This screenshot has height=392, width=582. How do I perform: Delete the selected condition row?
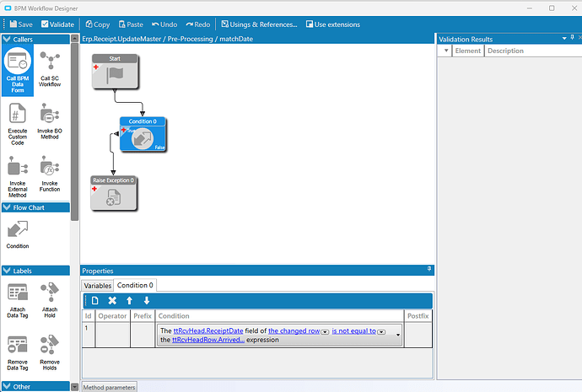point(112,301)
